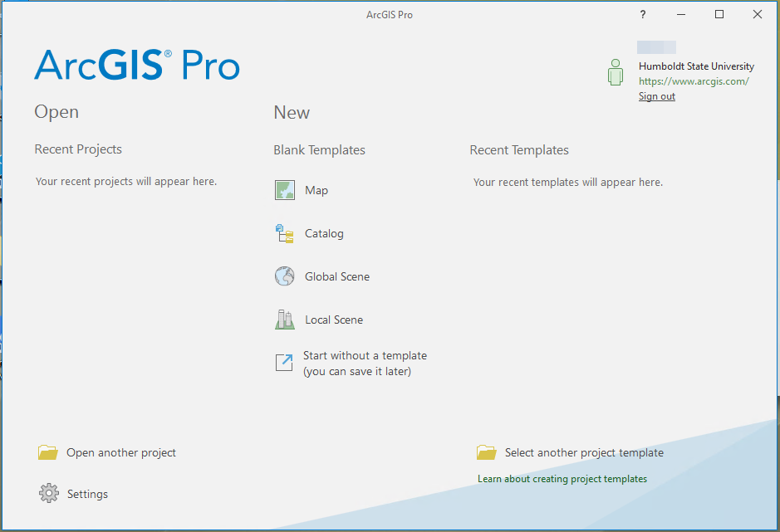Choose the Catalog blank template label

point(324,233)
